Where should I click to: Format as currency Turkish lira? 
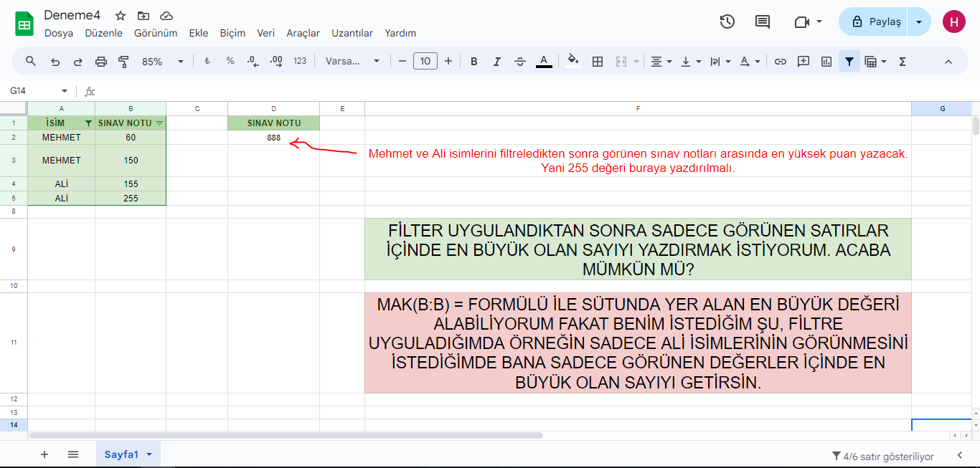[x=207, y=62]
